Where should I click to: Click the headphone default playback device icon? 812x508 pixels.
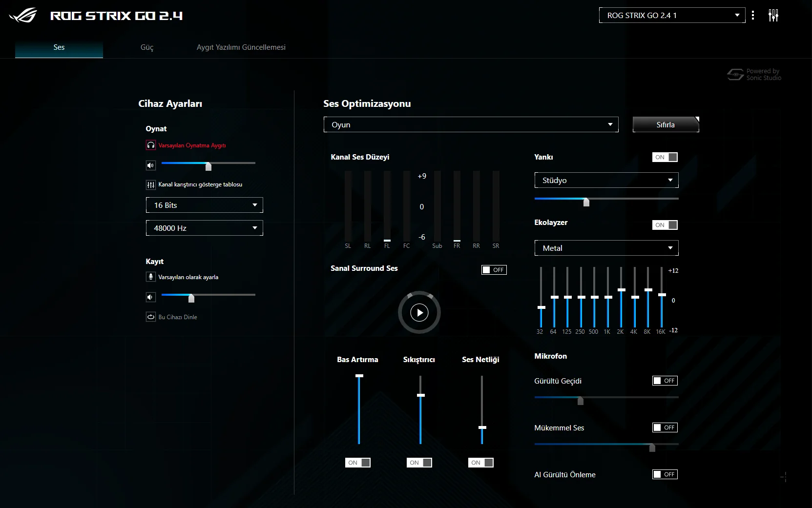tap(151, 145)
